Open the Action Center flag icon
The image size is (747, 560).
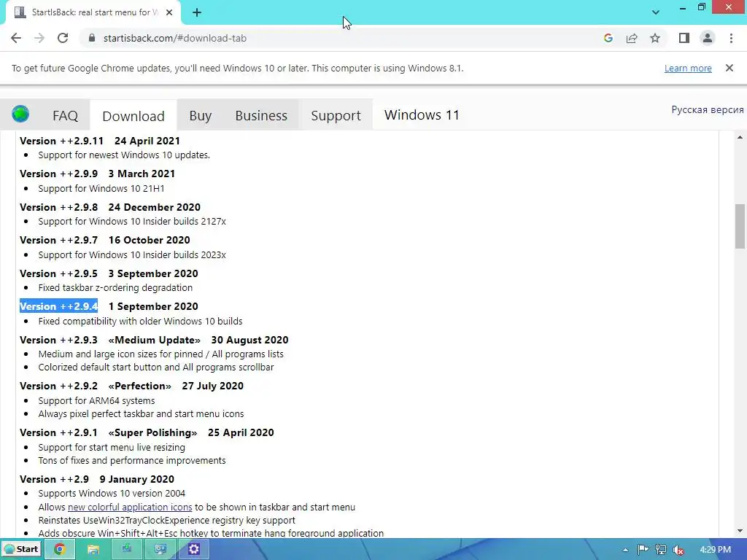click(643, 550)
